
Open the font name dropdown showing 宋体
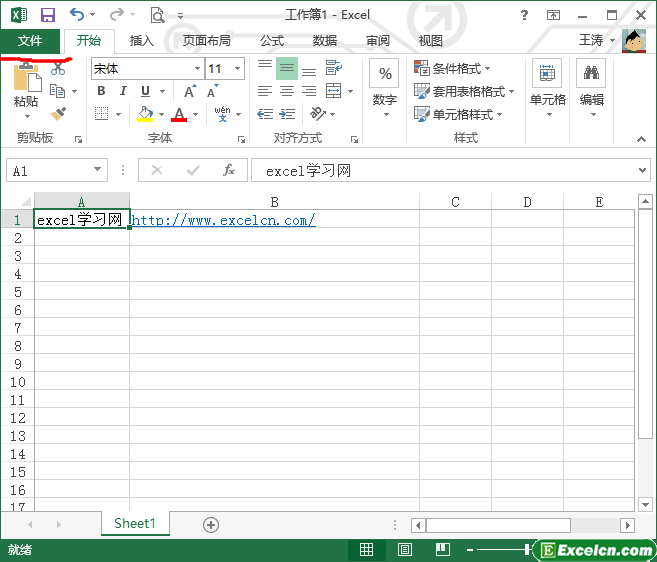[x=197, y=69]
